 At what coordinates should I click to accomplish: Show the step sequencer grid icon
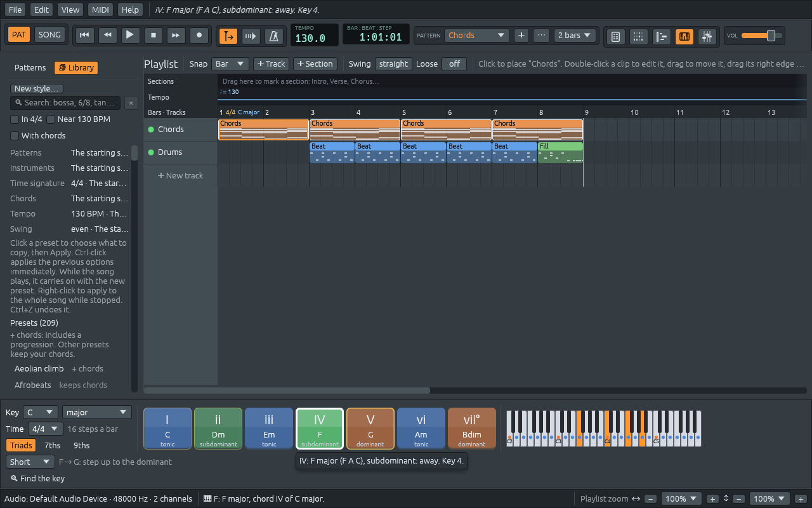coord(638,36)
